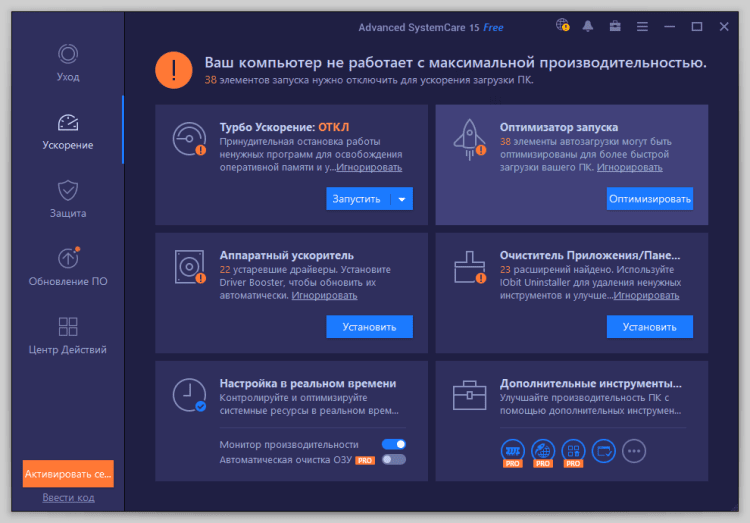Image resolution: width=750 pixels, height=523 pixels.
Task: Click Игнорировать for outdated drivers
Action: [324, 296]
